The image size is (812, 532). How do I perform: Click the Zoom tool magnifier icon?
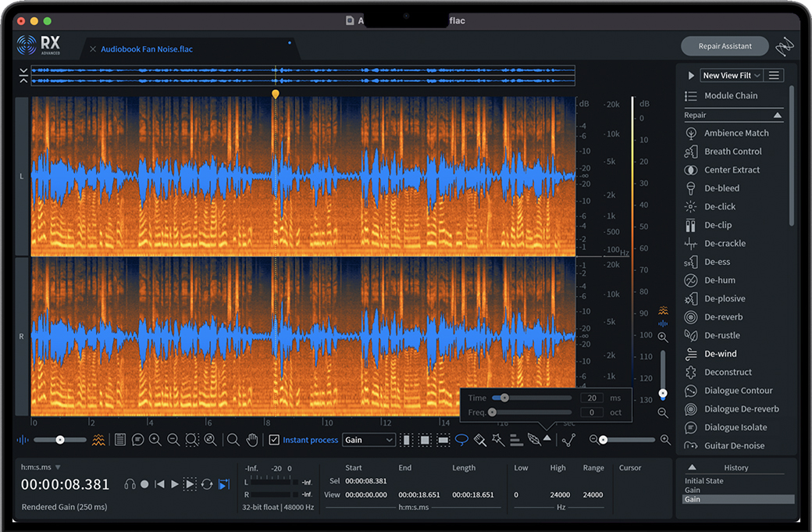coord(233,440)
